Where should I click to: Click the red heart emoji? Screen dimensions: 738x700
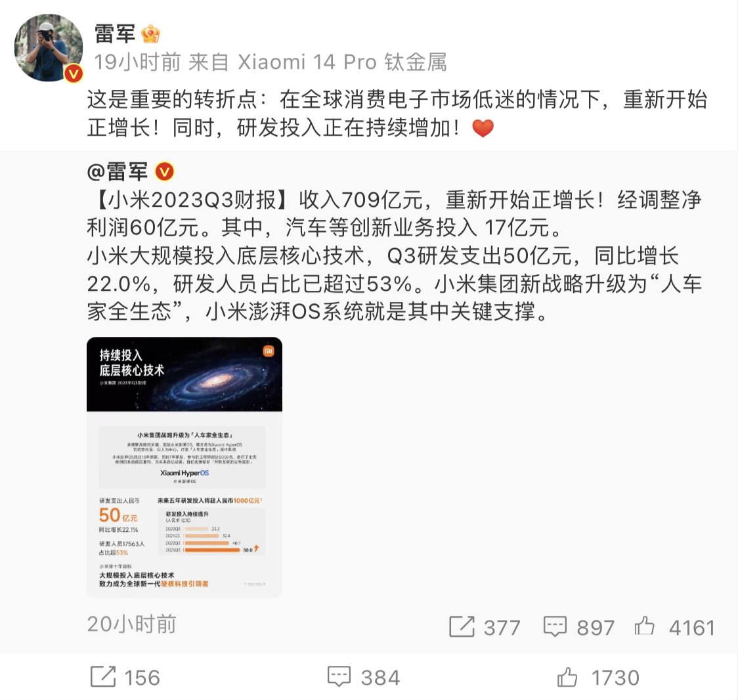coord(483,128)
